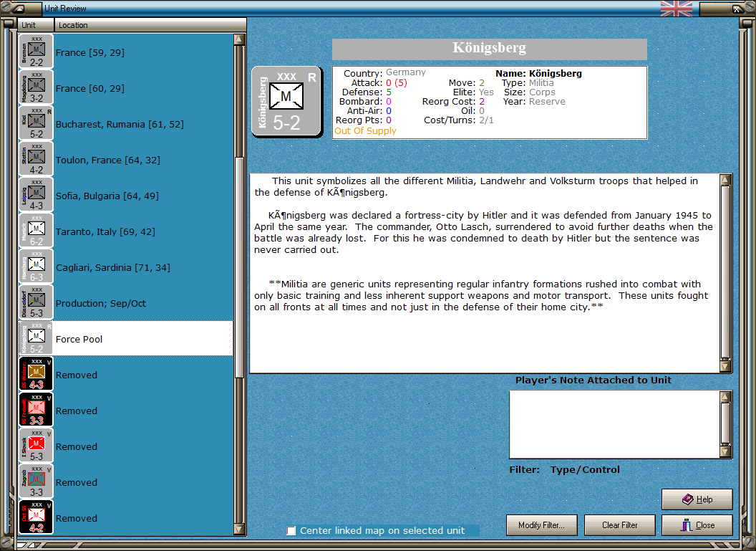Click the unit list scrollbar thumb
This screenshot has height=551, width=756.
tap(239, 267)
